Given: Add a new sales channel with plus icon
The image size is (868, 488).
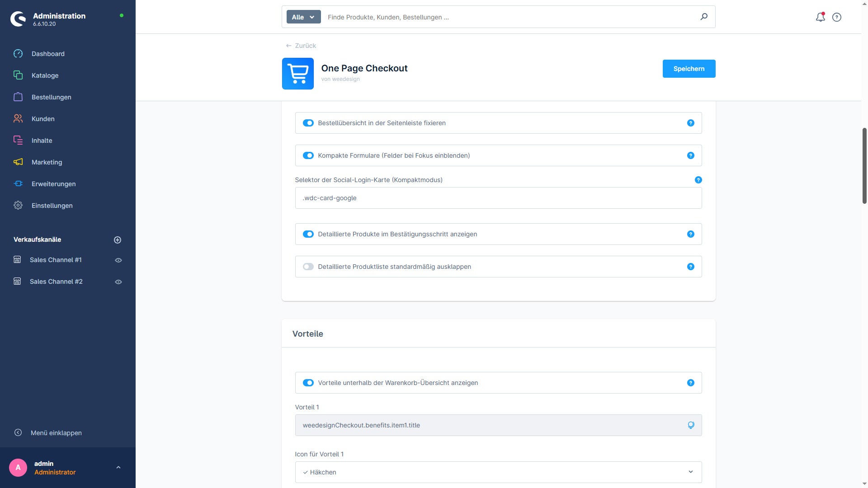Looking at the screenshot, I should point(118,240).
